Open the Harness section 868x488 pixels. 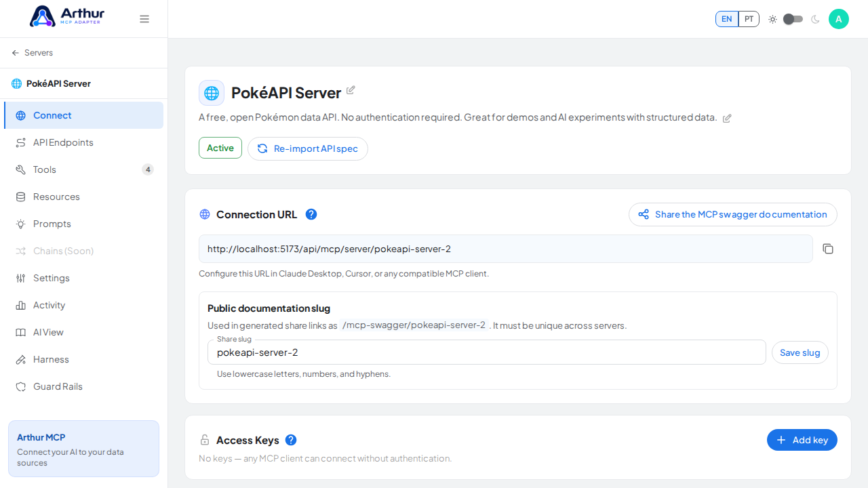tap(83, 359)
